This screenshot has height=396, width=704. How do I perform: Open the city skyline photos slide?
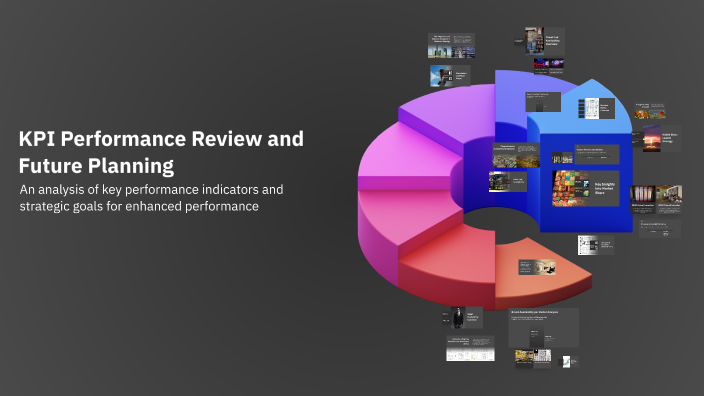coord(451,45)
